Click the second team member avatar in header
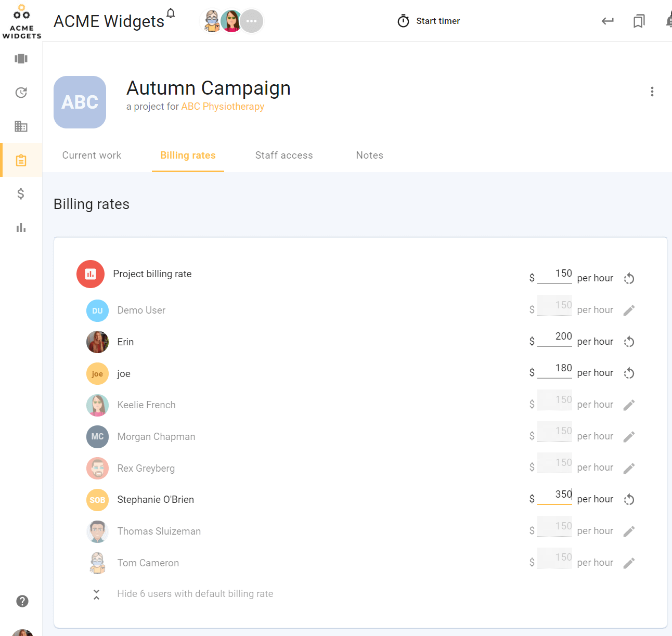The image size is (672, 636). (231, 21)
